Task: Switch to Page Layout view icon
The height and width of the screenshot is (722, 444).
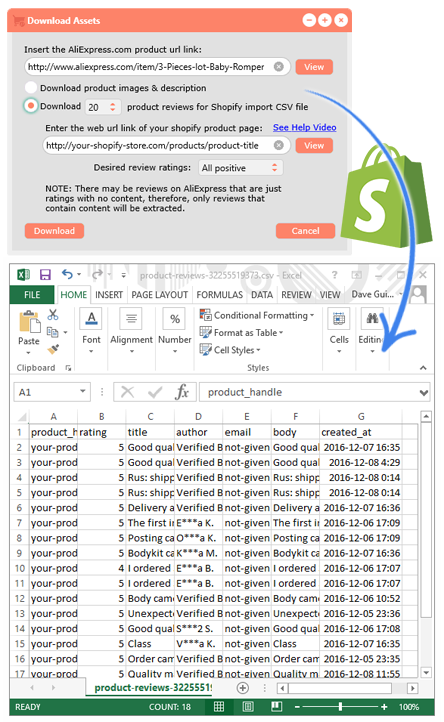Action: [248, 707]
